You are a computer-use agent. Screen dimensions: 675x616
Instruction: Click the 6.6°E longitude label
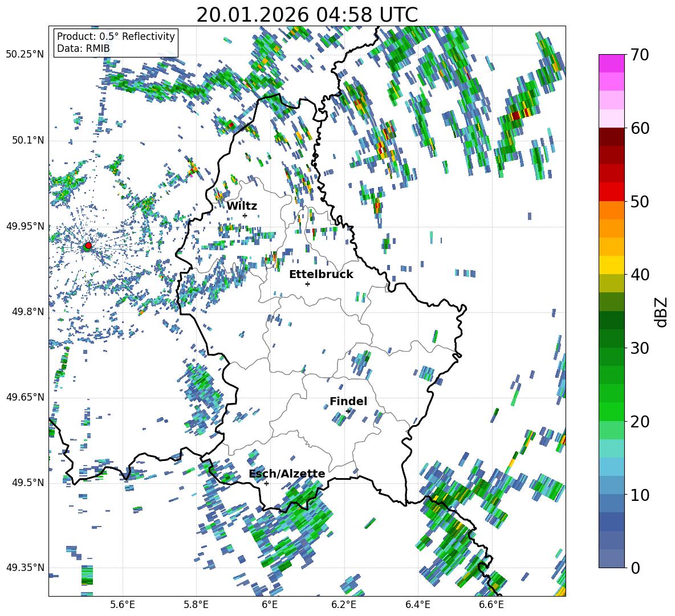[x=491, y=605]
